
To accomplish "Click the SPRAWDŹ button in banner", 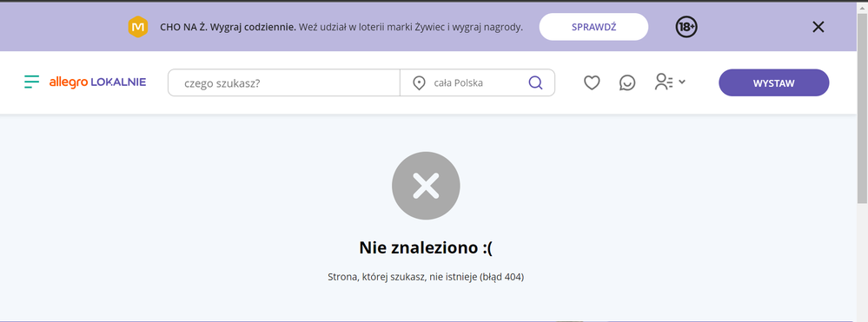I will [593, 27].
